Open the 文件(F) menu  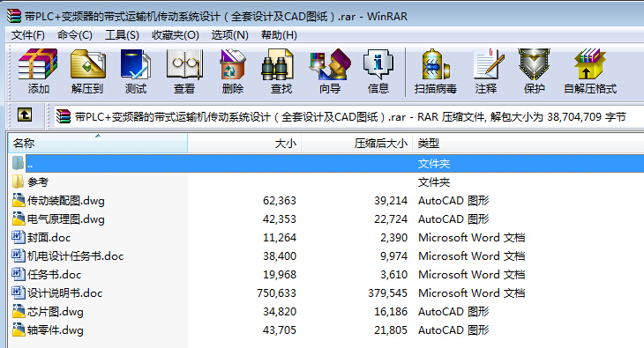(28, 35)
